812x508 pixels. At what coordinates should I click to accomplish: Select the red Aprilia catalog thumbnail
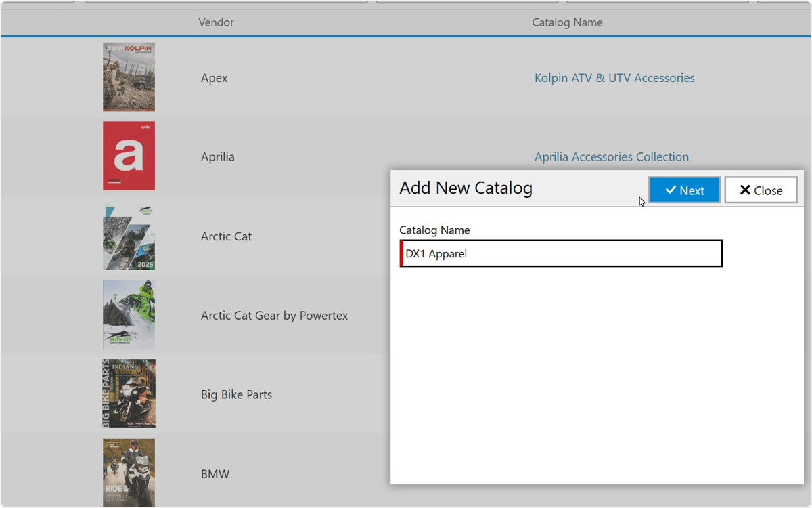point(129,156)
